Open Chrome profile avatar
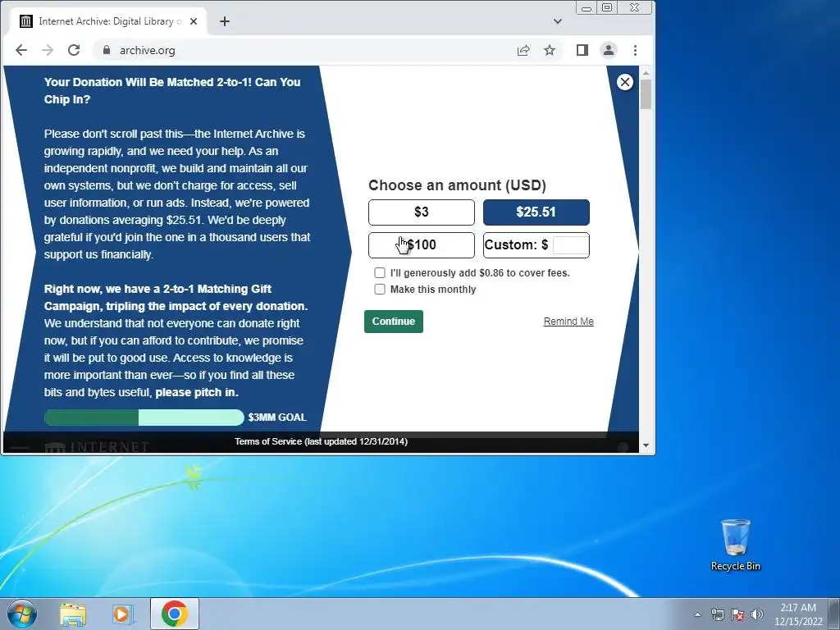This screenshot has width=840, height=630. point(609,50)
